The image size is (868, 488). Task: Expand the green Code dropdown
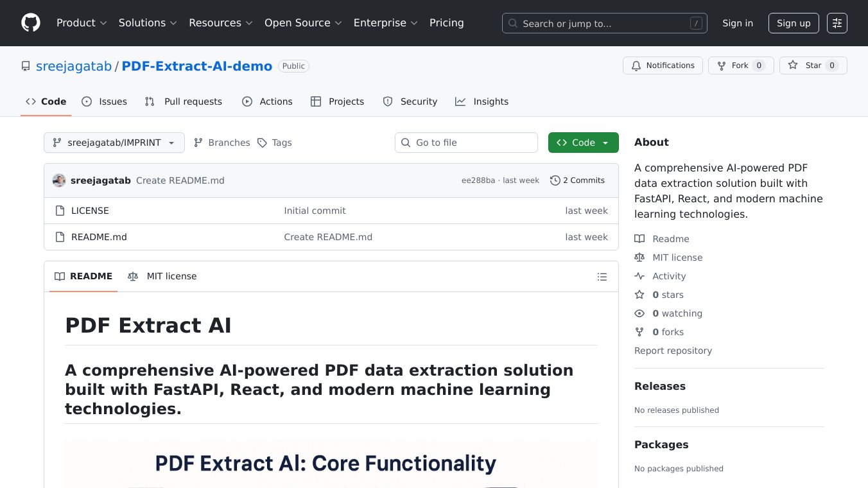click(583, 143)
